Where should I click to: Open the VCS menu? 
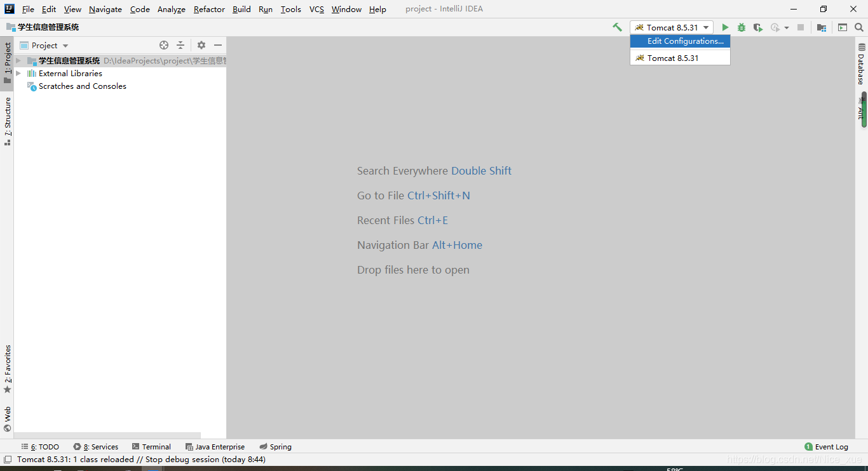pos(316,9)
